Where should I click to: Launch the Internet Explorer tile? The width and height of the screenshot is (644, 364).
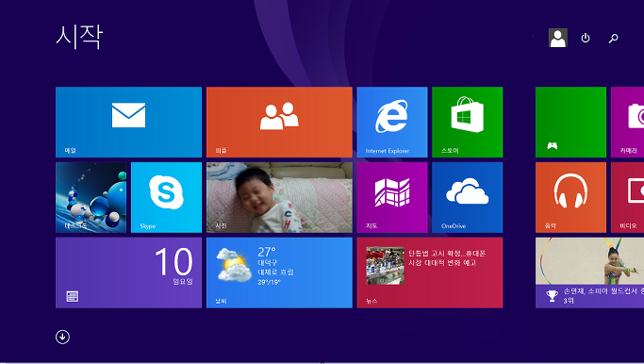(x=392, y=122)
